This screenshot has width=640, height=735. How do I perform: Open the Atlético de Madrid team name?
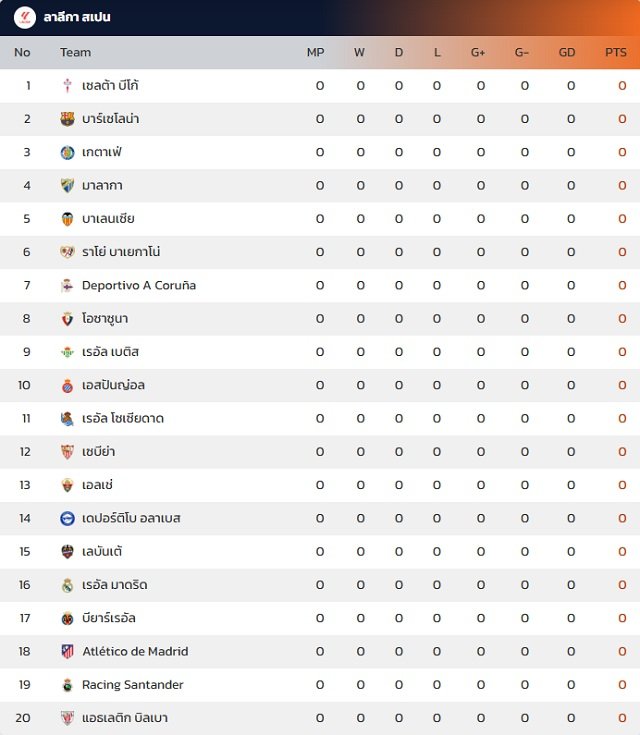(135, 652)
